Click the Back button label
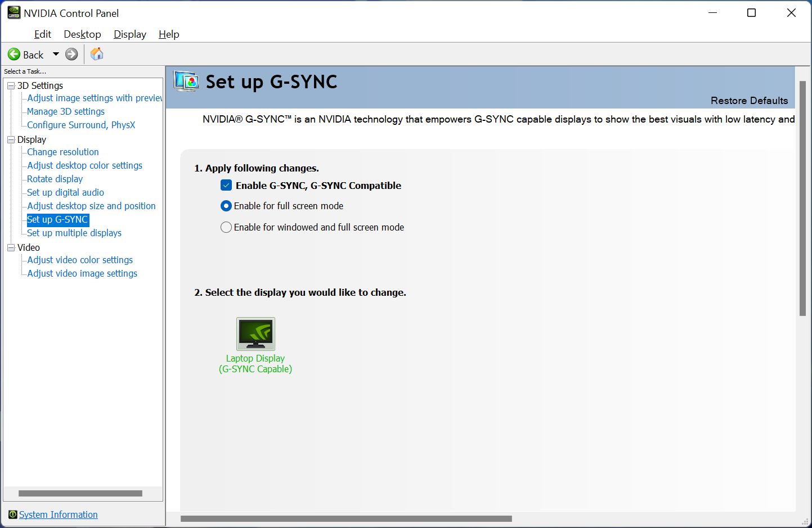This screenshot has width=812, height=528. coord(33,55)
